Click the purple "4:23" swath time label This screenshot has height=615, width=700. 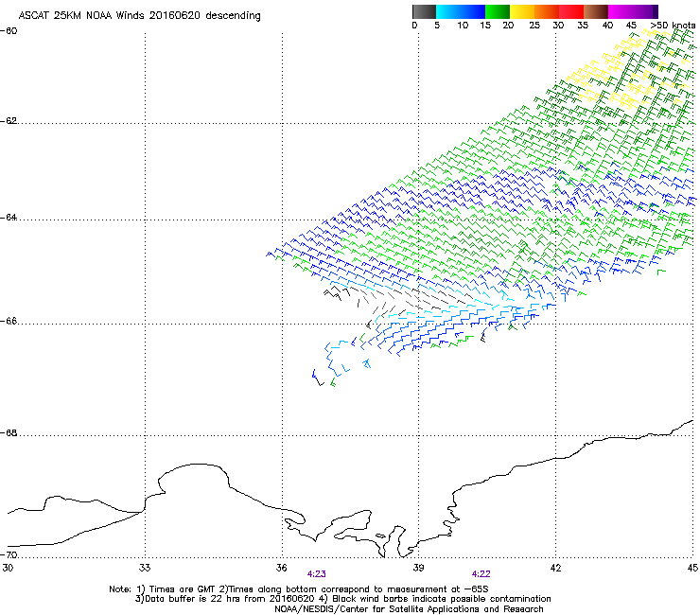click(317, 574)
